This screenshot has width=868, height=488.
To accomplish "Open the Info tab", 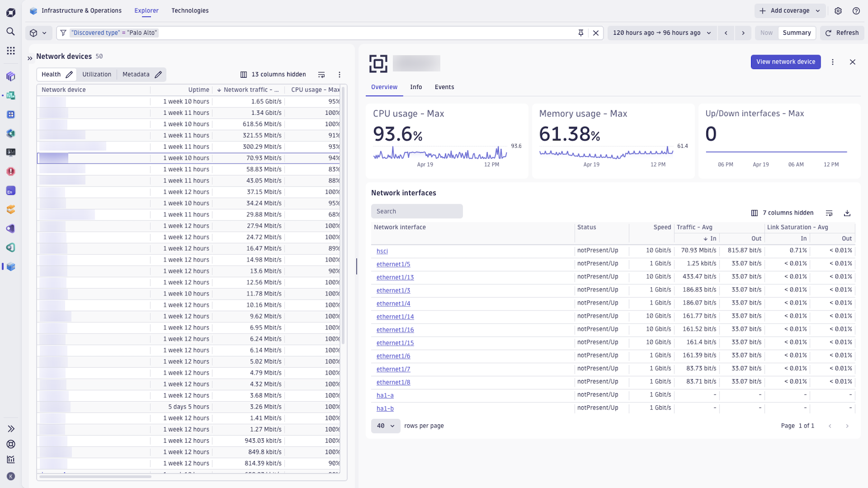I will click(416, 87).
